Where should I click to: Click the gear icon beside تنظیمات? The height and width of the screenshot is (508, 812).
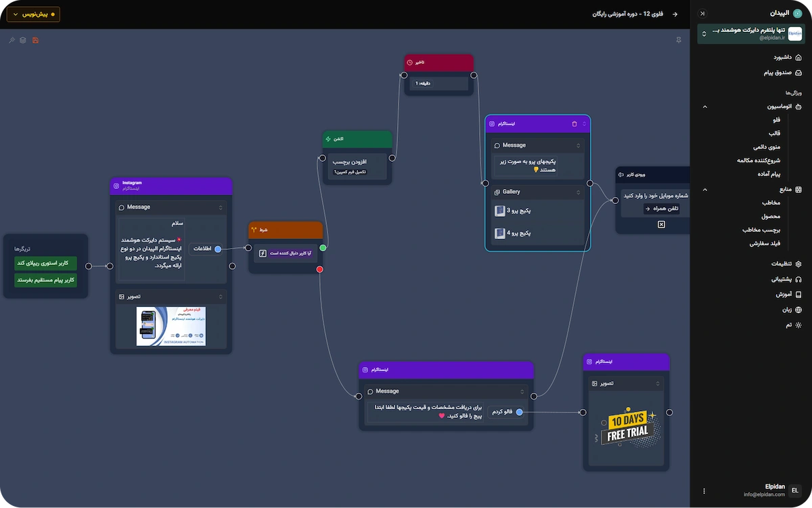coord(798,263)
